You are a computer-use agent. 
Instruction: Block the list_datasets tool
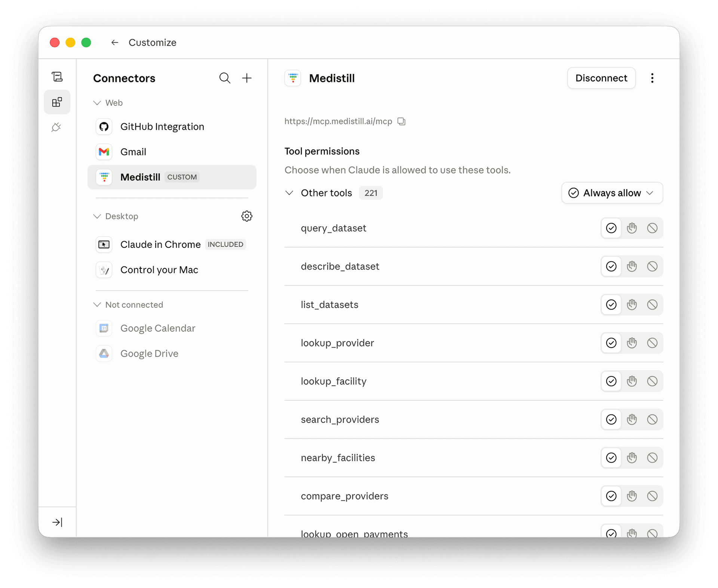(652, 305)
